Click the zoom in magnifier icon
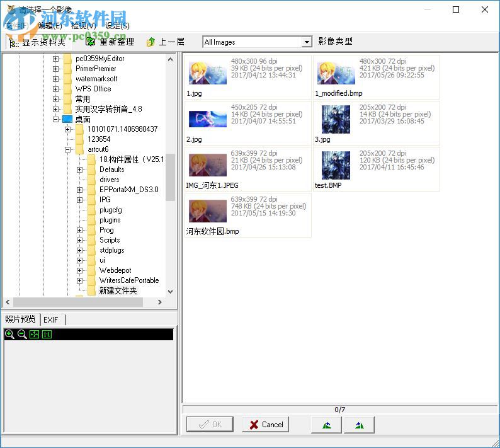Image resolution: width=500 pixels, height=448 pixels. click(9, 334)
